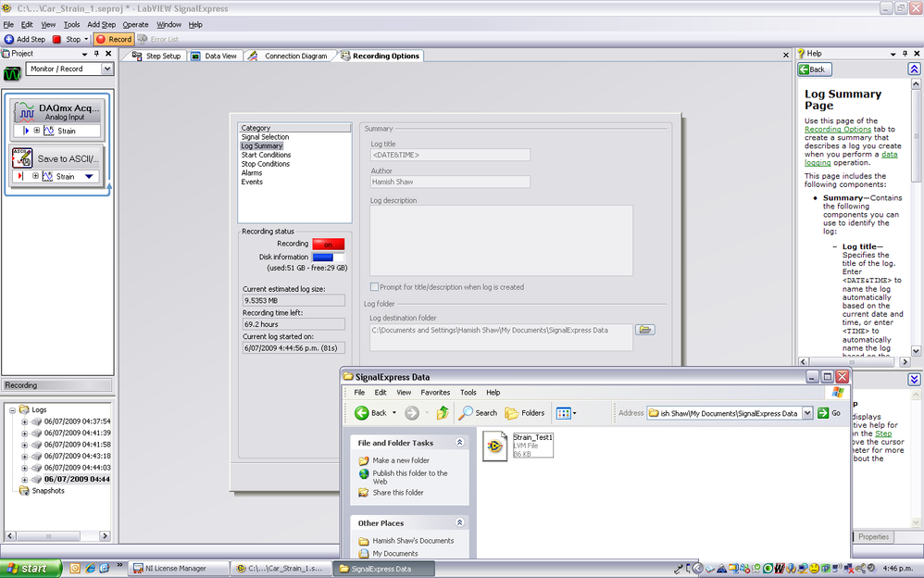Follow the Recording Options help link

tap(837, 129)
